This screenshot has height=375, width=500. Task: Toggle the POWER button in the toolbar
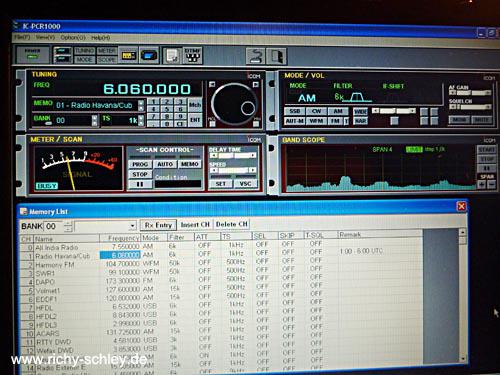coord(32,55)
